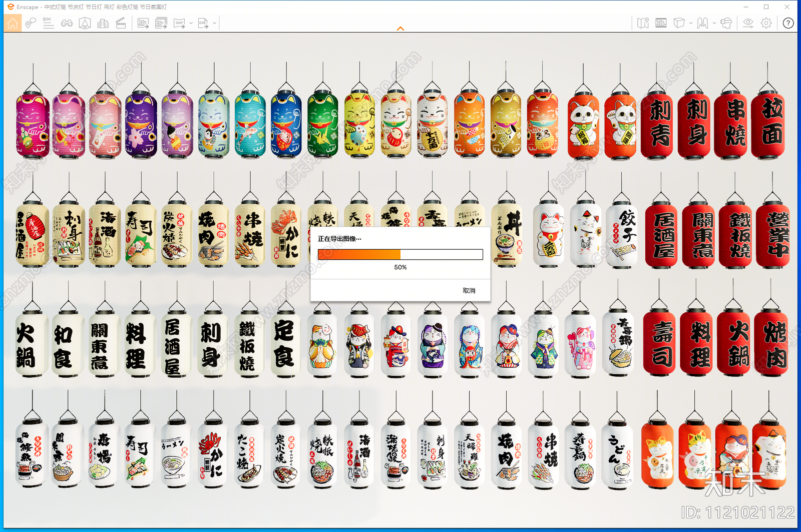Click the orange export progress bar
The height and width of the screenshot is (532, 801).
(400, 254)
